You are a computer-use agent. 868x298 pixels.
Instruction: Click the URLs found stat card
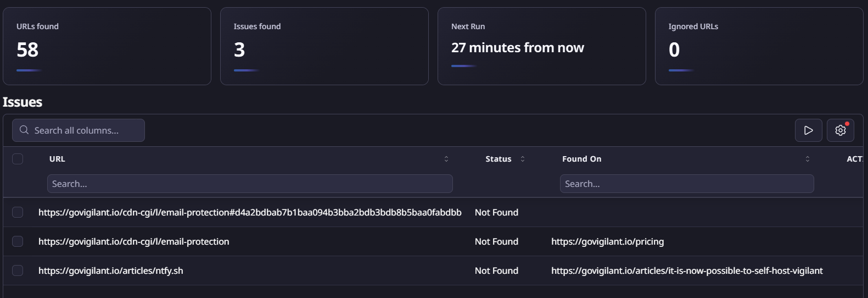pyautogui.click(x=107, y=46)
